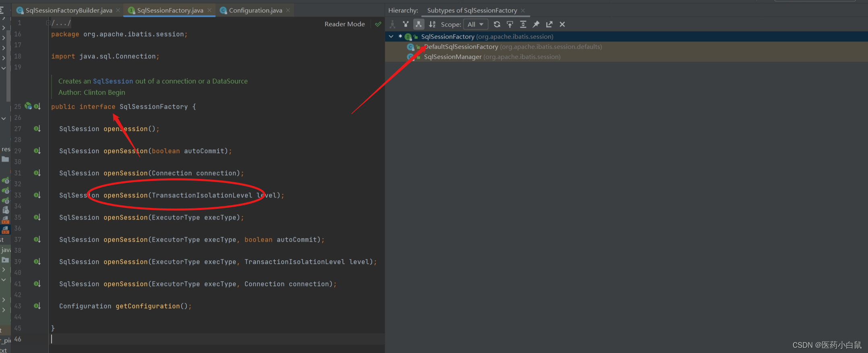Viewport: 868px width, 353px height.
Task: Click implementation gutter icon on line 31
Action: [37, 173]
